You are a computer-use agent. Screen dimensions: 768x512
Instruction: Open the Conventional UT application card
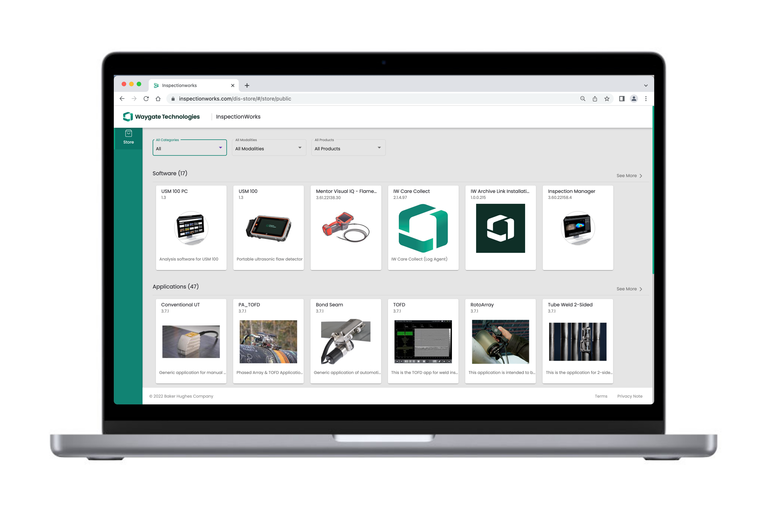point(191,341)
